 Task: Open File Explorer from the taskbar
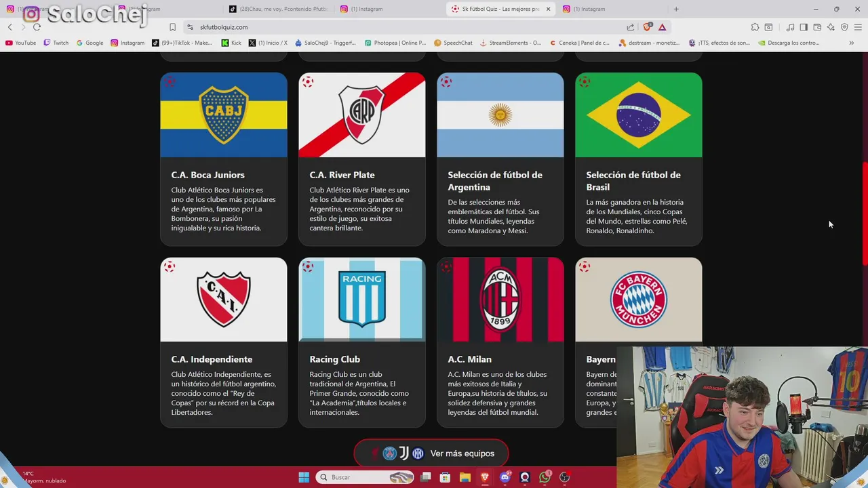pyautogui.click(x=465, y=477)
